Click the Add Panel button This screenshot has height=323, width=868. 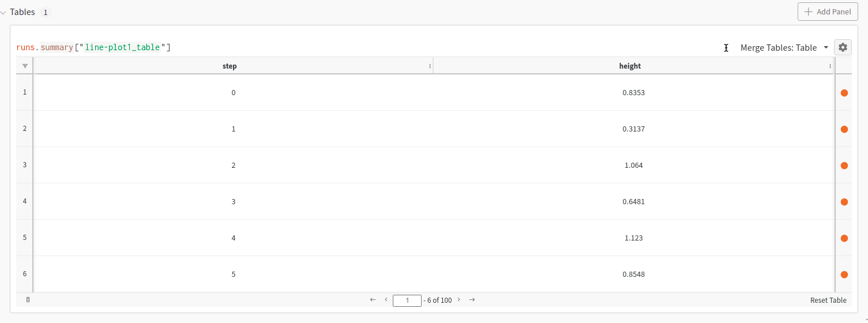point(827,12)
